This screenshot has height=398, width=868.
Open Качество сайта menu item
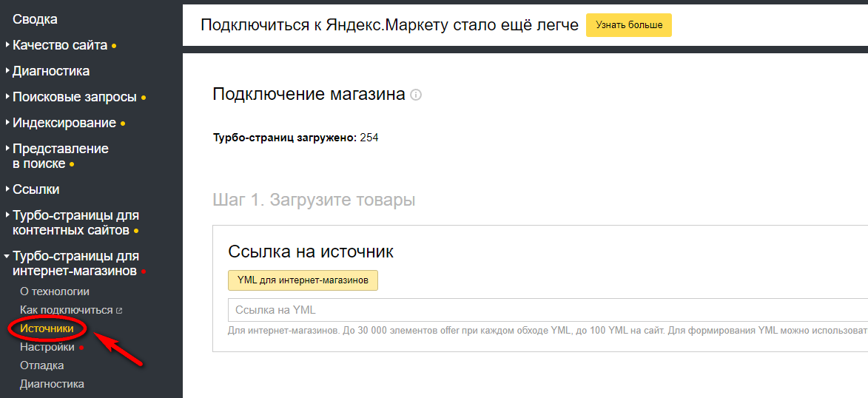tap(60, 45)
